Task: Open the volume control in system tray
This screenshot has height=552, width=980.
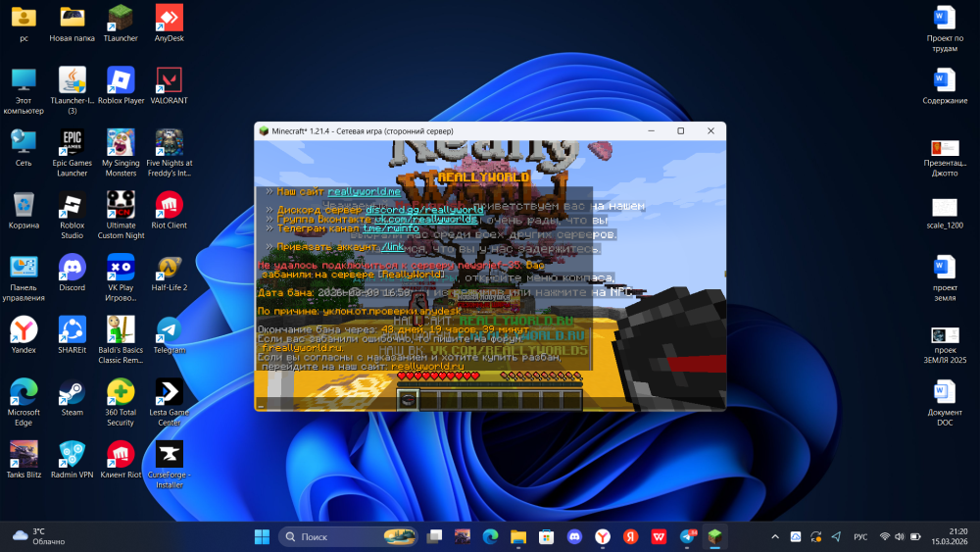Action: (900, 536)
